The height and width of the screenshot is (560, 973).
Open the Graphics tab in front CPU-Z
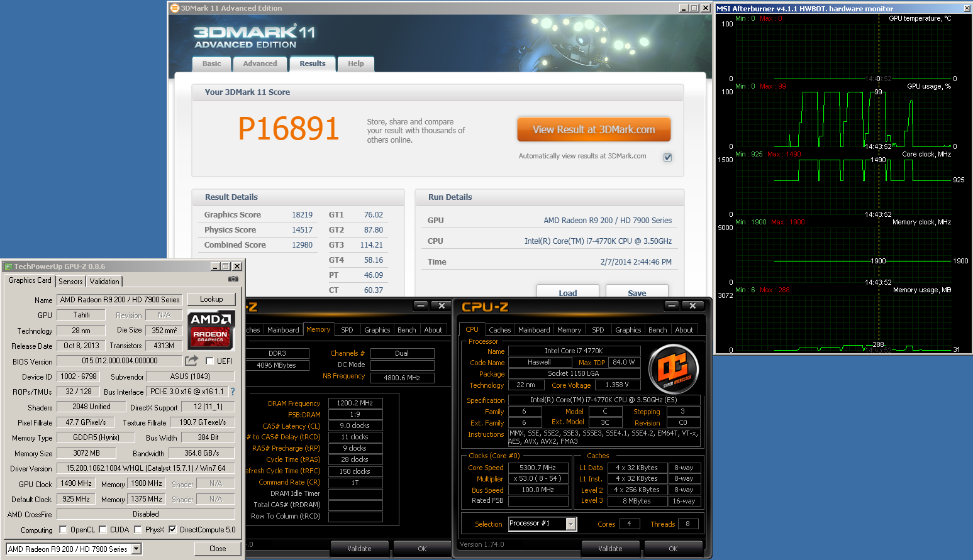(628, 330)
